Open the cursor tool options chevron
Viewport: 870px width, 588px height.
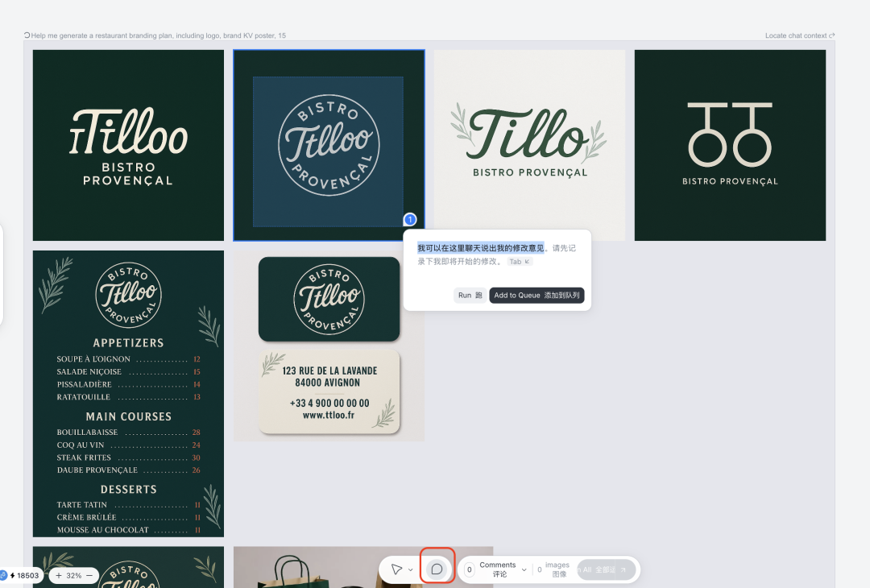411,569
